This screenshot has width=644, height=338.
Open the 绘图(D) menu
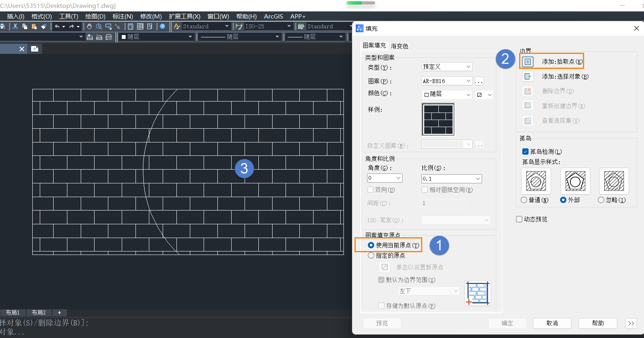click(x=95, y=17)
